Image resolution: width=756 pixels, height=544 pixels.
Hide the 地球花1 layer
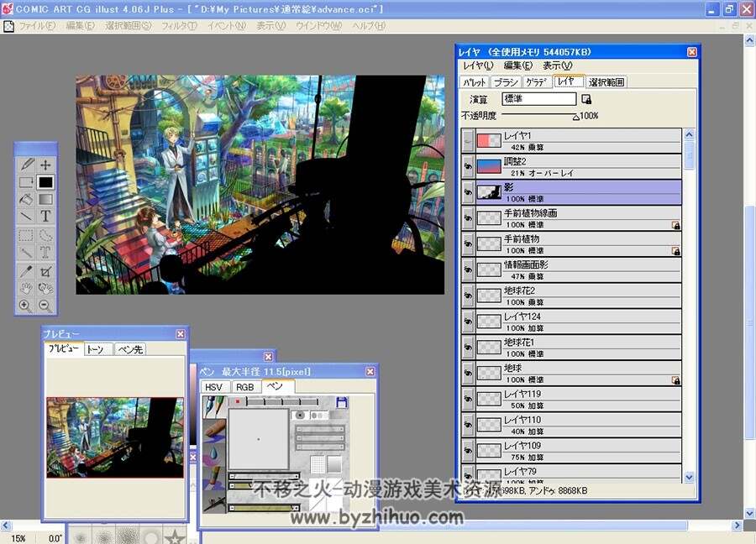tap(468, 348)
